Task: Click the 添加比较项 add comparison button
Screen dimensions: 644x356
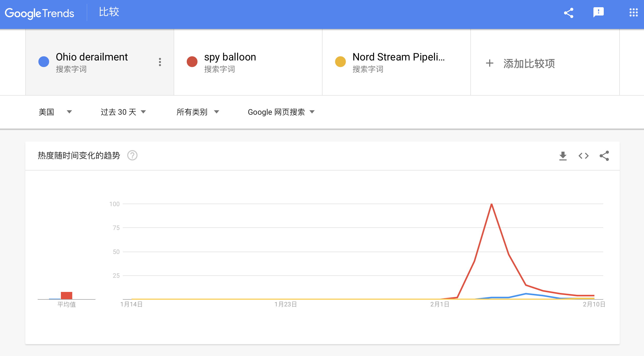Action: click(x=529, y=64)
